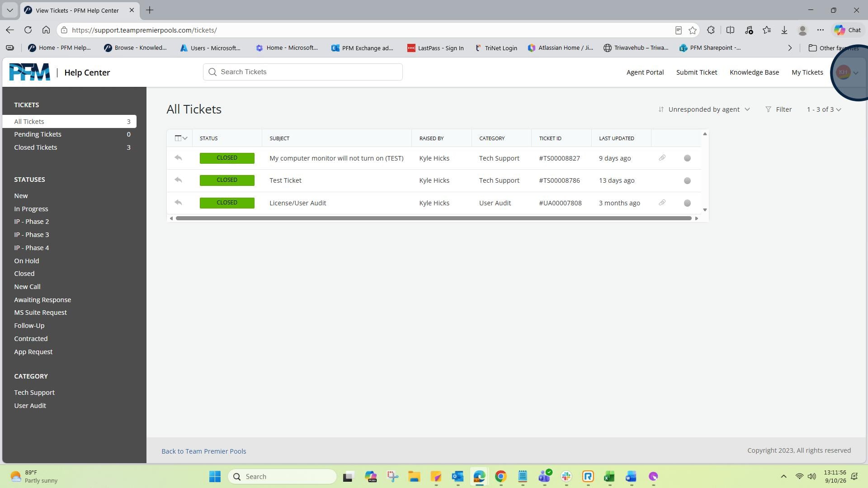Open the table column chooser dropdown
The width and height of the screenshot is (868, 488).
181,138
